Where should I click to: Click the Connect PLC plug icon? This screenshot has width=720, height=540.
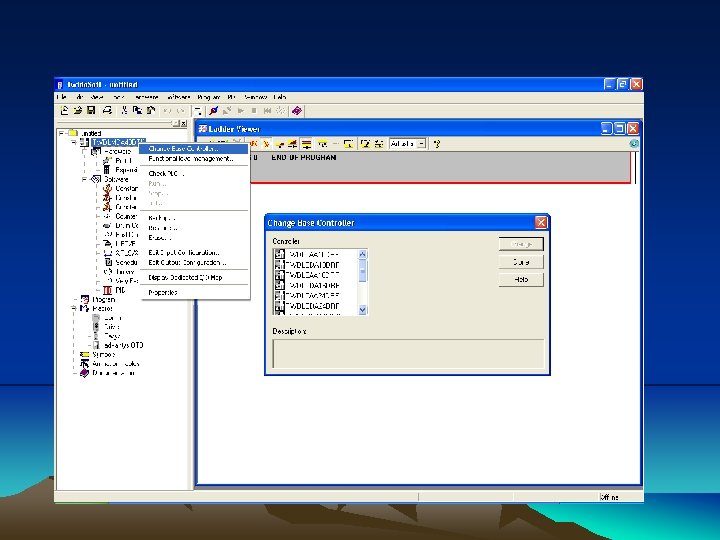click(x=214, y=111)
